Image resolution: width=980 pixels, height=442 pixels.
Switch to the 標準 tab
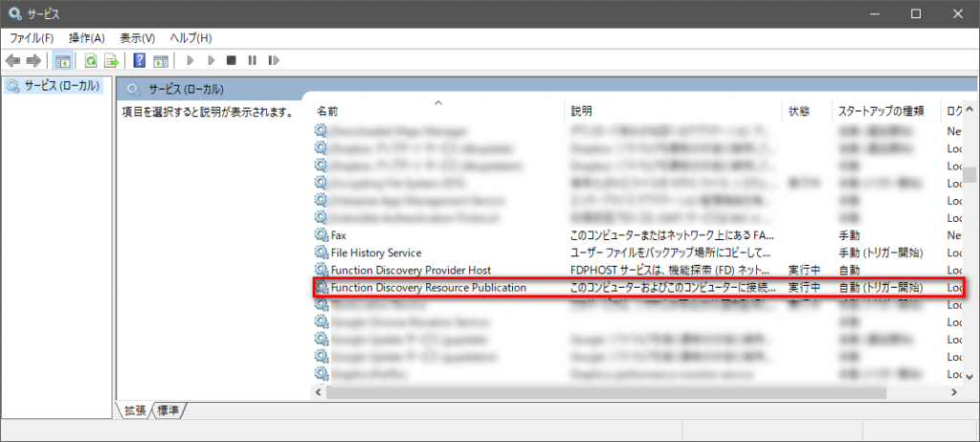click(x=169, y=410)
